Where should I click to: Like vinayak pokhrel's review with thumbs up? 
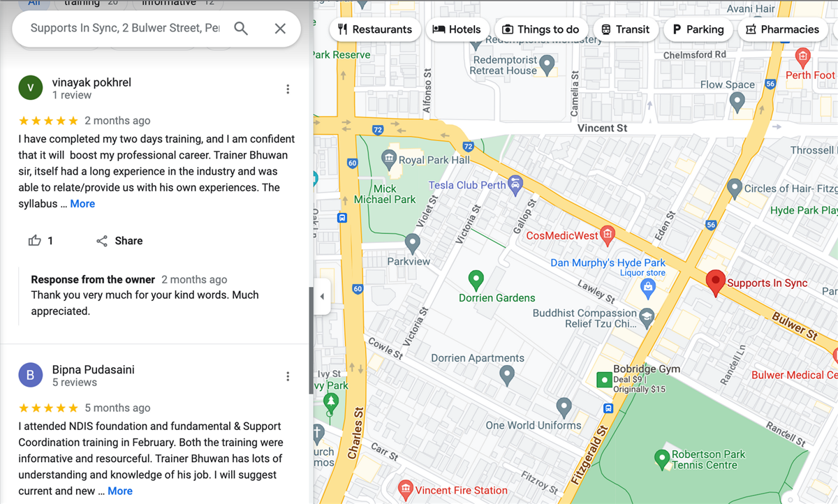(35, 241)
